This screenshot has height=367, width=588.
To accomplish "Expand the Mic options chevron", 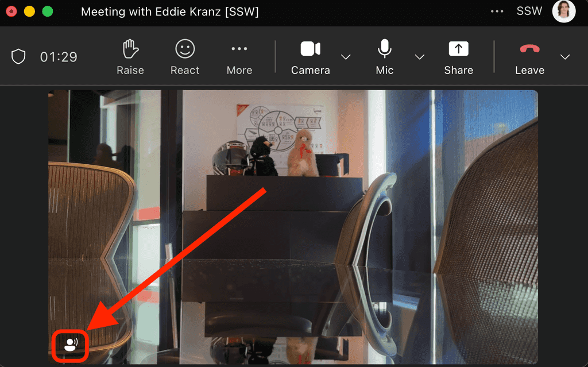I will pyautogui.click(x=420, y=57).
